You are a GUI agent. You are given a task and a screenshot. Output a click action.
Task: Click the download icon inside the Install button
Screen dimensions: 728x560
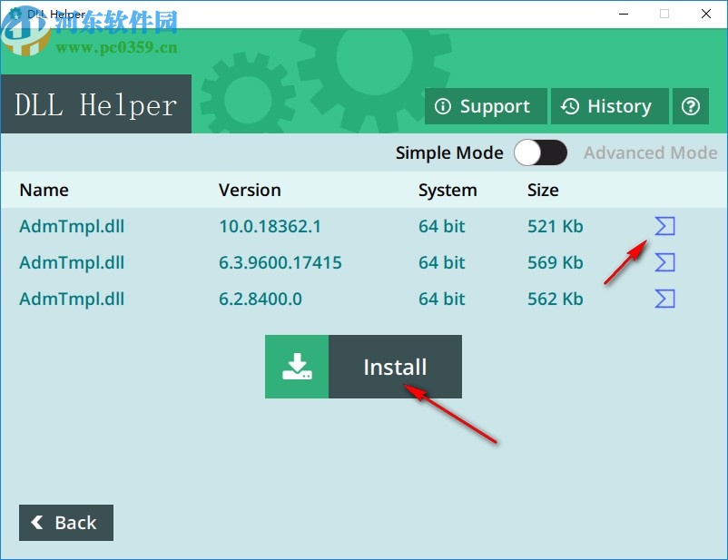click(297, 367)
